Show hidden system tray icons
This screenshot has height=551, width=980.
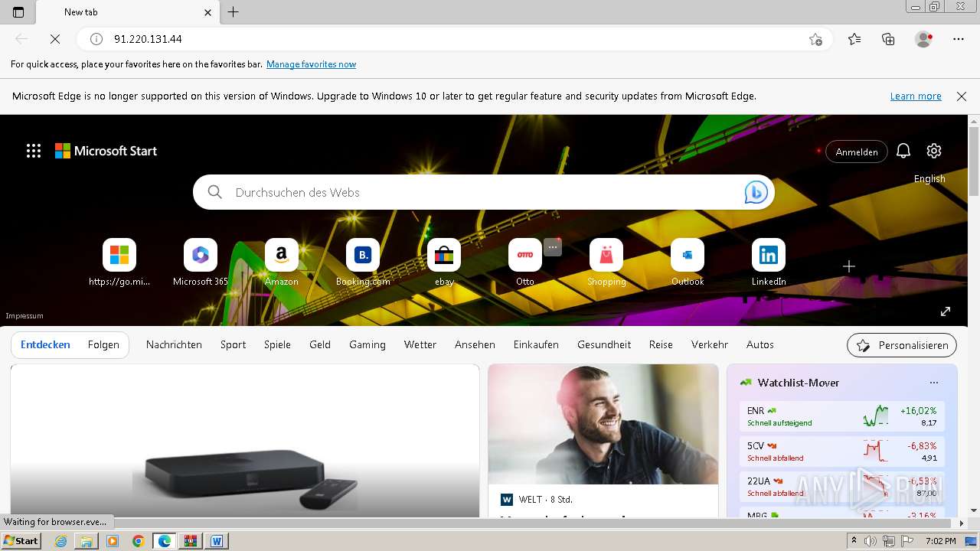coord(854,541)
